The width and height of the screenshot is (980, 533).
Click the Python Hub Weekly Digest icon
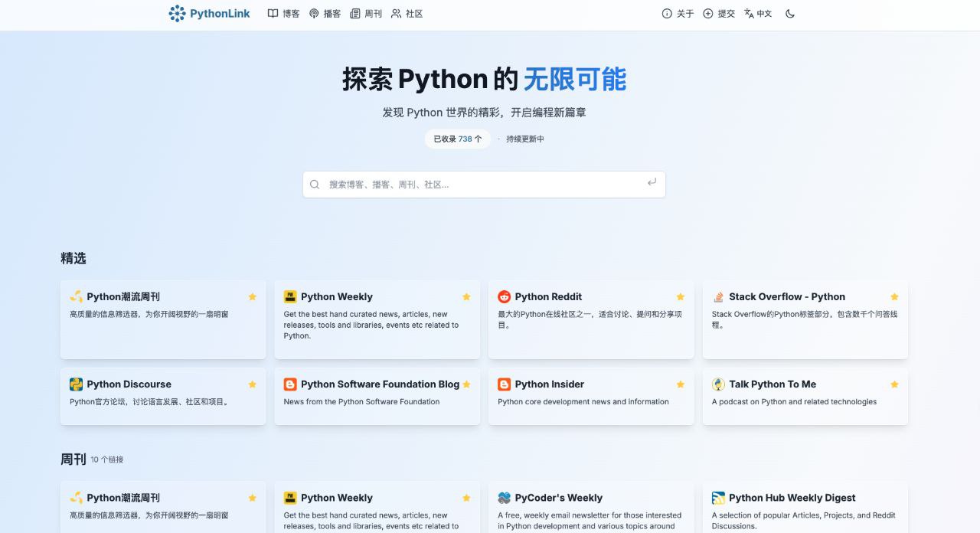tap(718, 498)
